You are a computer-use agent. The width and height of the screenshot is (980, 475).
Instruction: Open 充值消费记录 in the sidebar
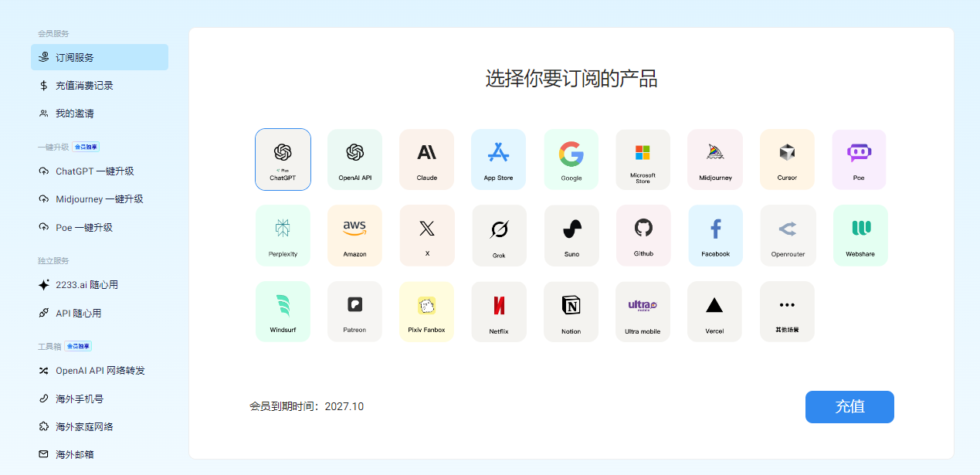click(100, 86)
